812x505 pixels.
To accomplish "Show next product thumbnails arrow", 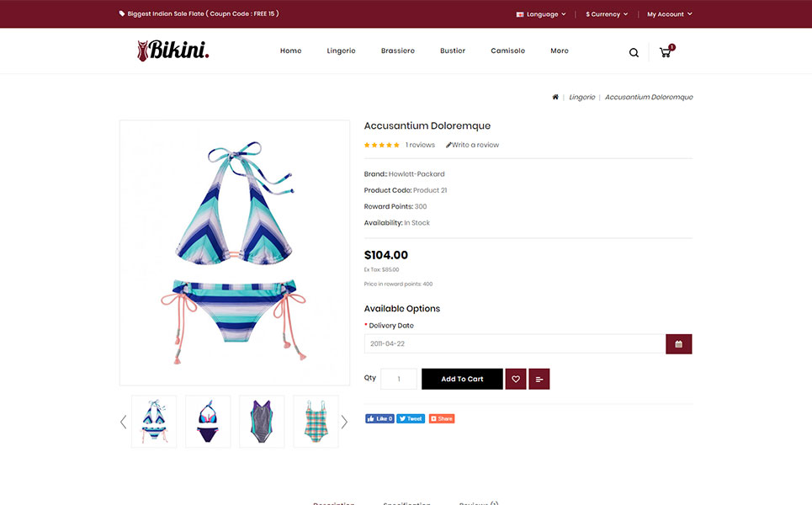I will pos(344,423).
